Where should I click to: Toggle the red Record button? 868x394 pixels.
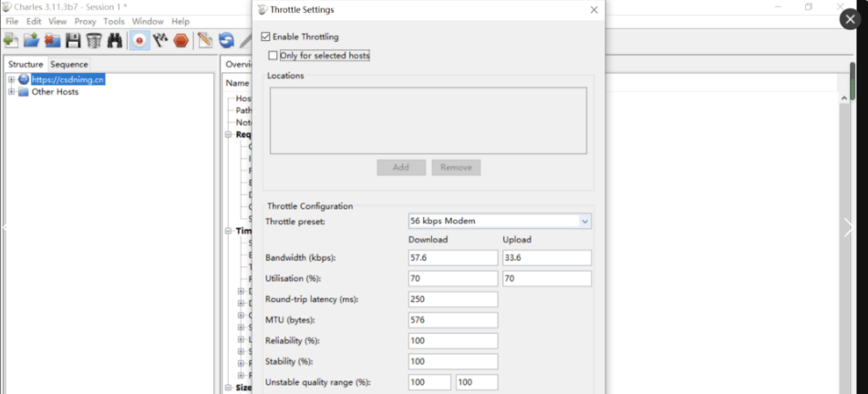(139, 40)
